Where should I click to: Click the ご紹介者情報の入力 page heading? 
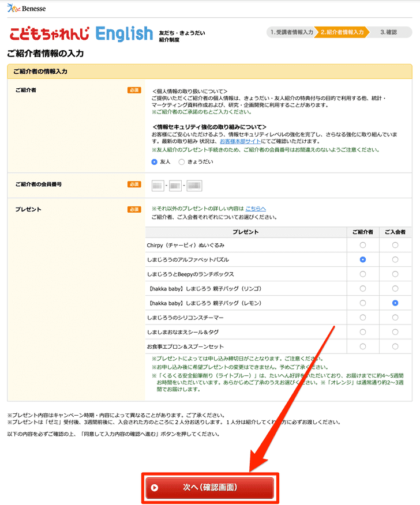(x=46, y=54)
